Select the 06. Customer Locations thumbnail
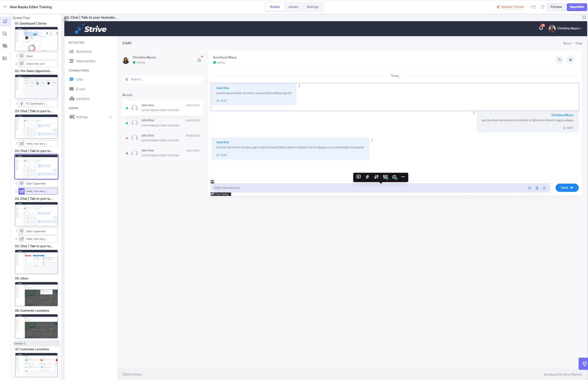This screenshot has height=380, width=588. [36, 326]
